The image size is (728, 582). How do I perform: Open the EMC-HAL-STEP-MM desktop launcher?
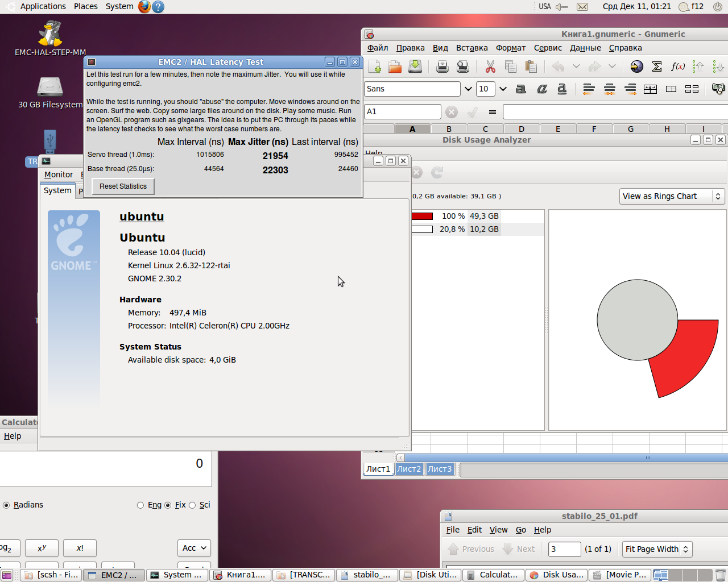point(50,38)
